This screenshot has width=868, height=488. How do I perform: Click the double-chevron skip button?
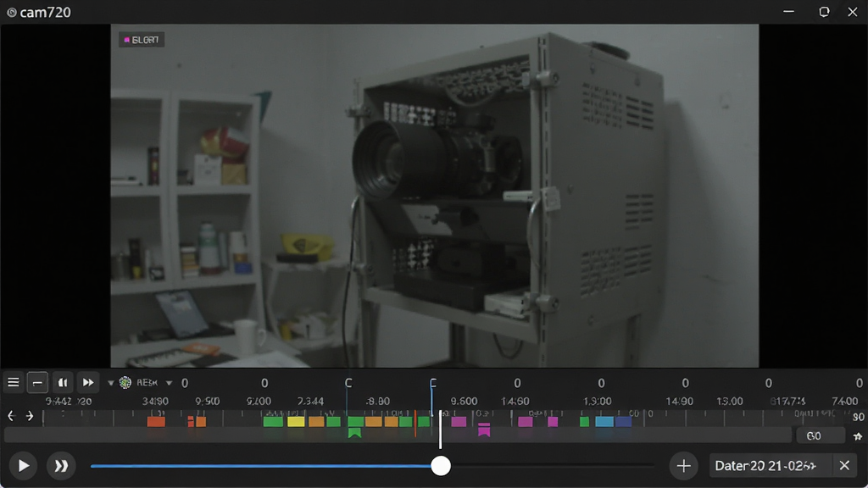61,466
